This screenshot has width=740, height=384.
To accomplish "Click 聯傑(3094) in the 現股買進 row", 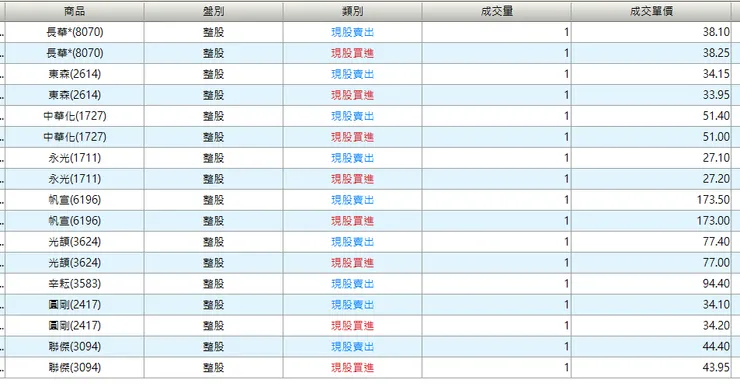I will (x=75, y=367).
